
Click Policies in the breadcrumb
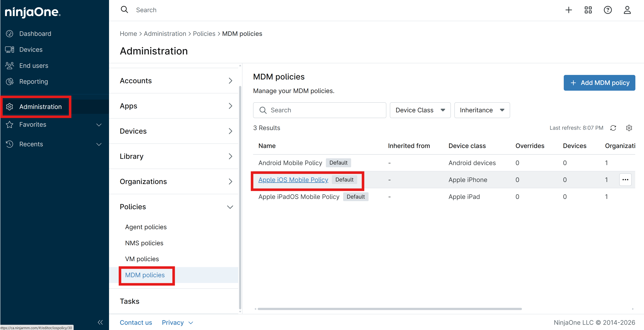click(x=204, y=33)
